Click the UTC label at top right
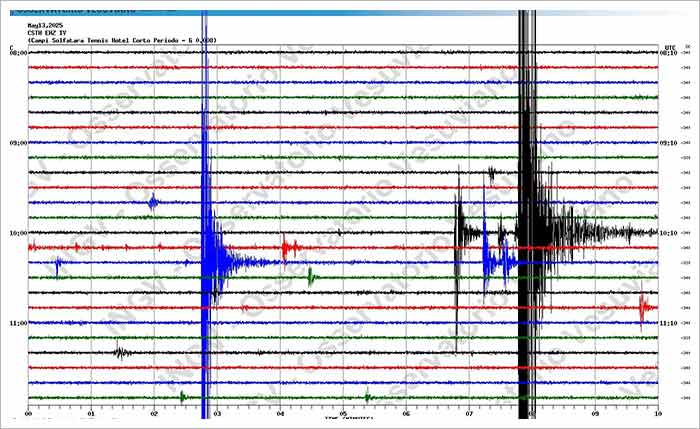Screen dimensions: 700x429 point(669,47)
